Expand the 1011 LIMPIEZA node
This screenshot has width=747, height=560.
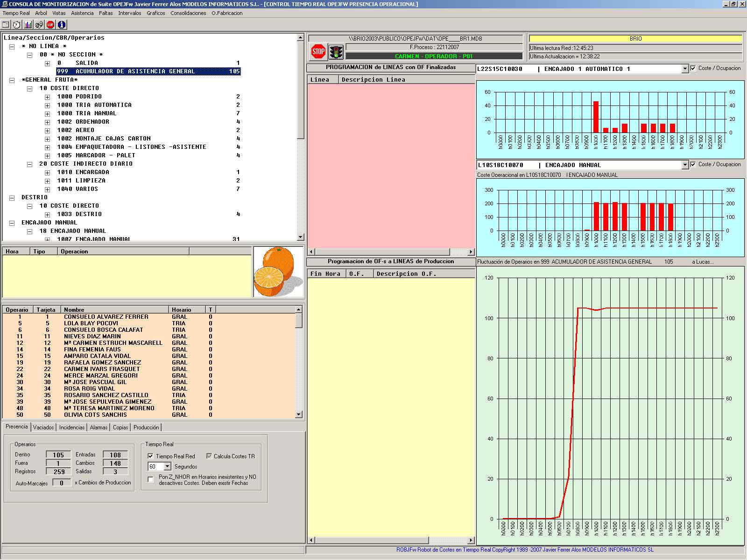pyautogui.click(x=48, y=181)
